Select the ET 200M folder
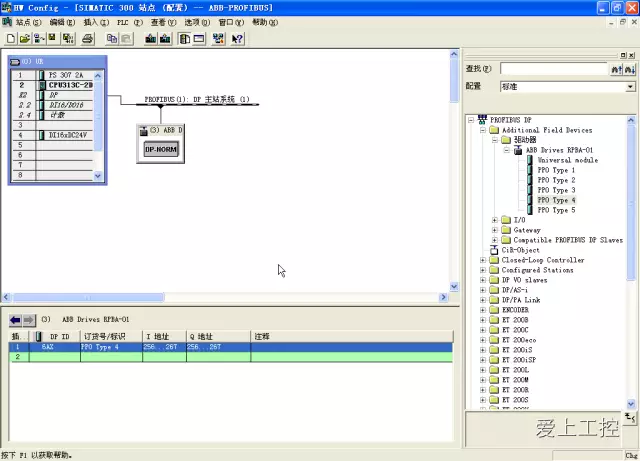Screen dimensions: 640x461 (x=515, y=380)
